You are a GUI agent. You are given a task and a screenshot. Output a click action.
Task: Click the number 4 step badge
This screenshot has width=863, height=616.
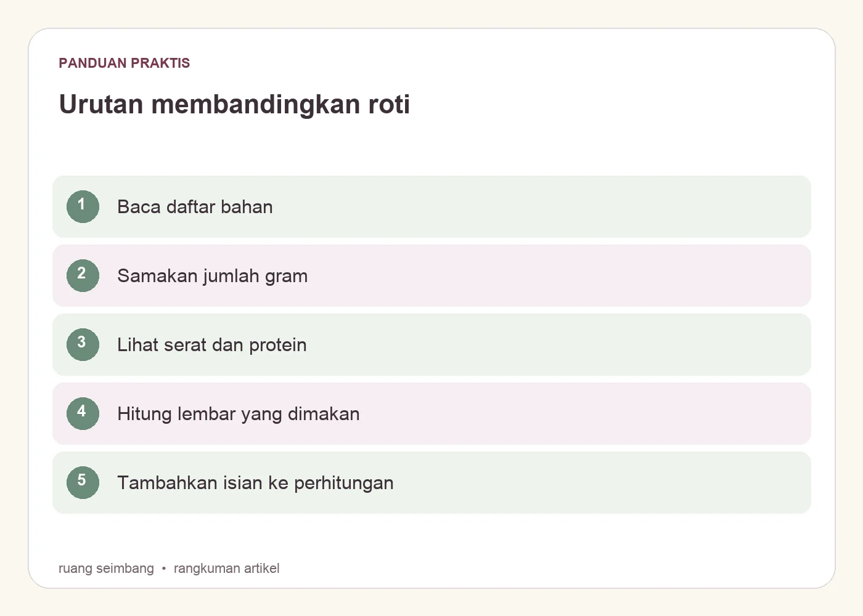click(x=83, y=413)
